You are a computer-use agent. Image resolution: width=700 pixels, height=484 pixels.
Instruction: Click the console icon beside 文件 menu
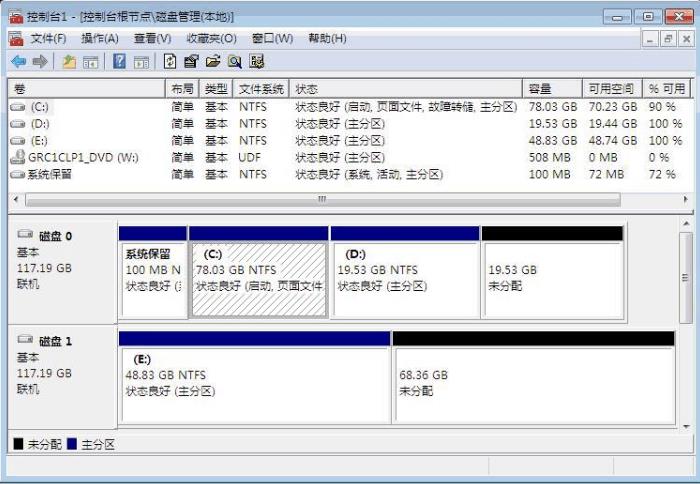tap(16, 39)
